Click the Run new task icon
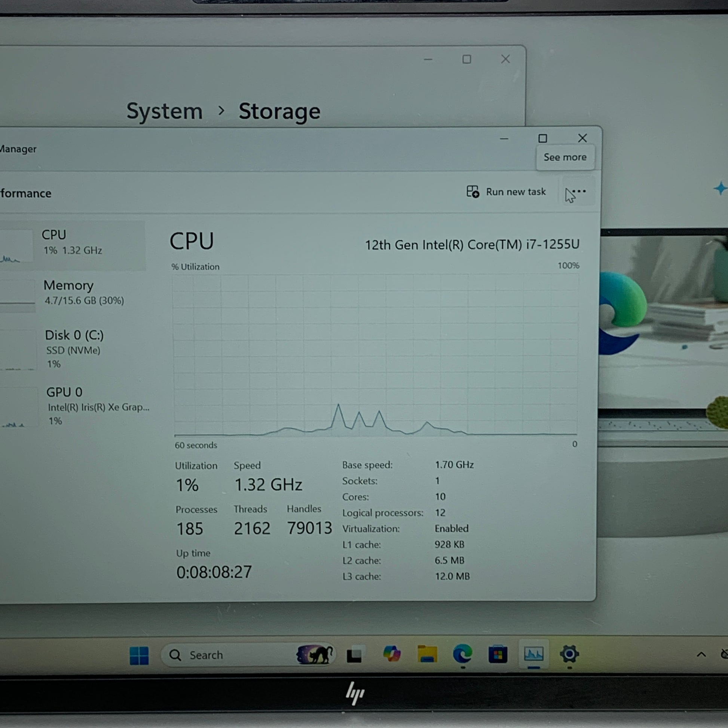The image size is (728, 728). coord(472,192)
